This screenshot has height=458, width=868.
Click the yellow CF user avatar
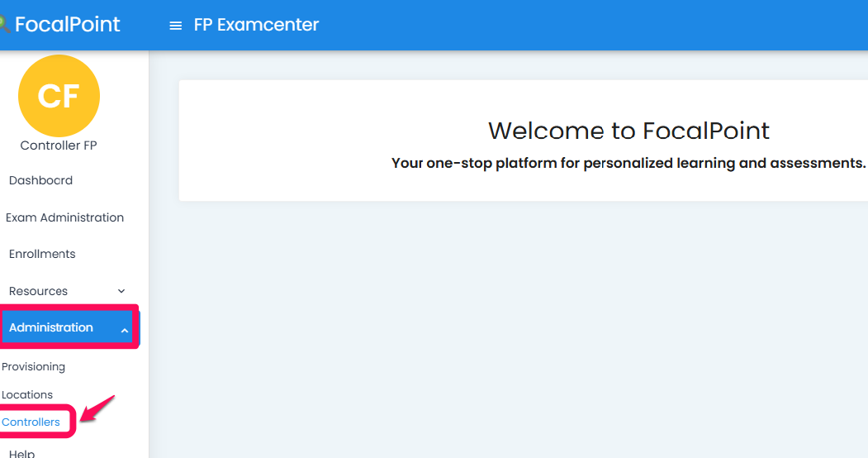click(59, 96)
